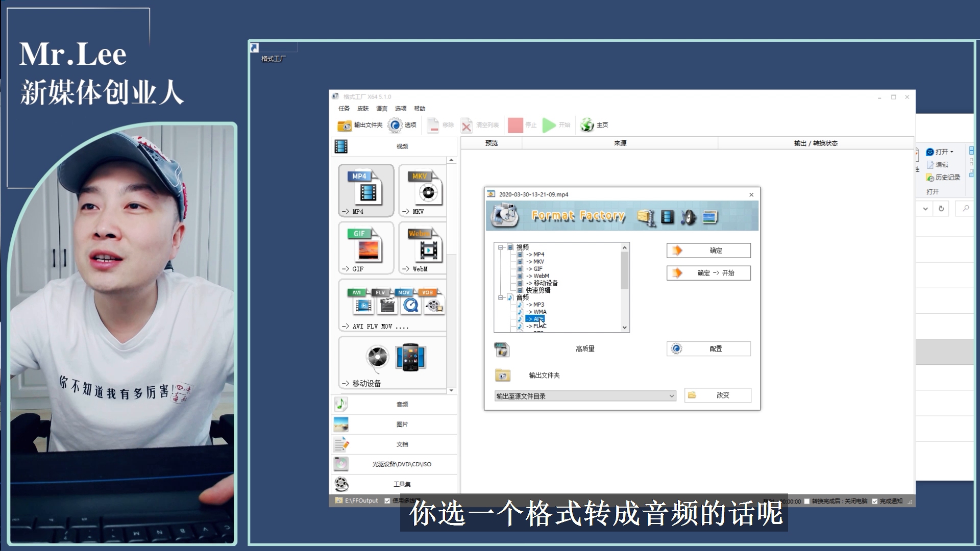Viewport: 980px width, 551px height.
Task: Select -> FLAC in the format tree
Action: (536, 326)
